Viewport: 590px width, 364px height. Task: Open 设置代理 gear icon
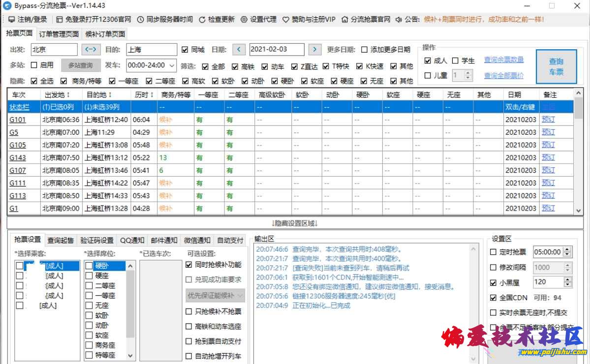244,20
